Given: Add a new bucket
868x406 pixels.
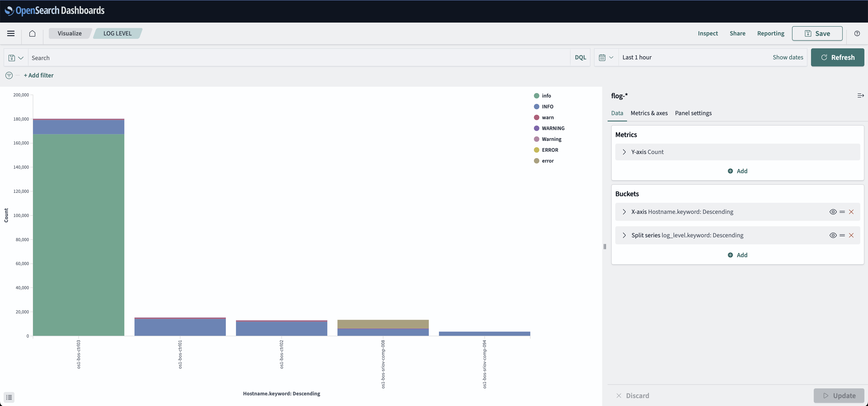Looking at the screenshot, I should [x=738, y=255].
